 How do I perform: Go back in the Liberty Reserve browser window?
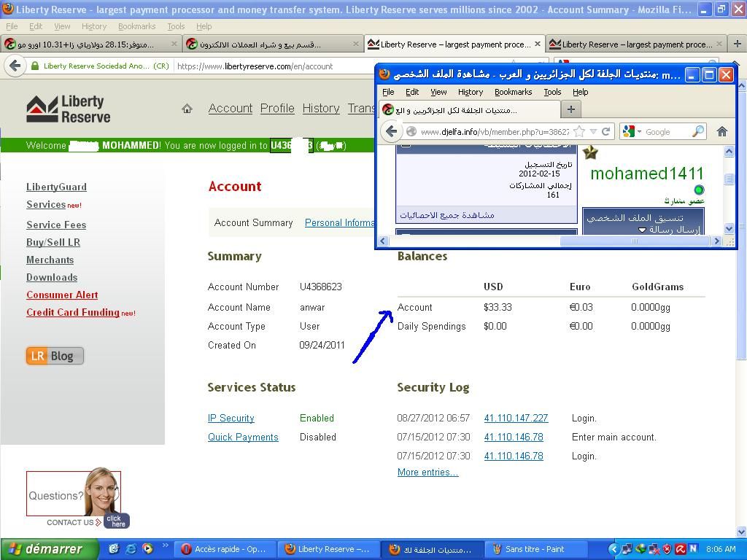coord(15,66)
